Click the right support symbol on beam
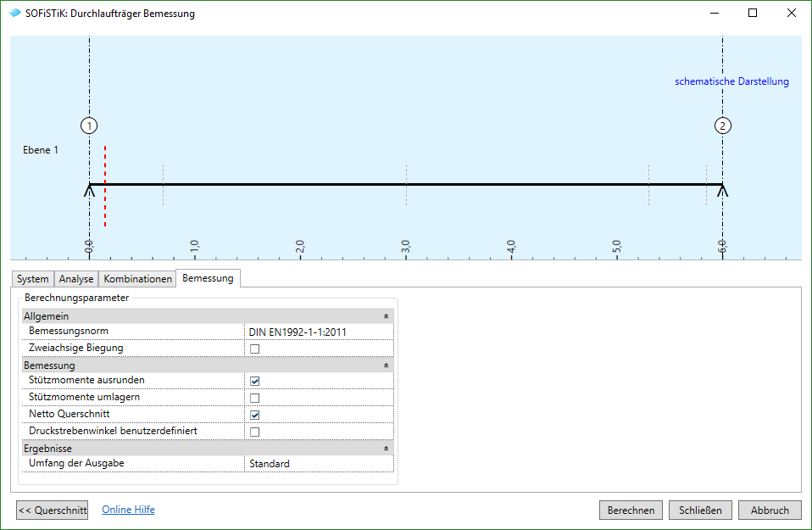The image size is (812, 530). click(722, 191)
